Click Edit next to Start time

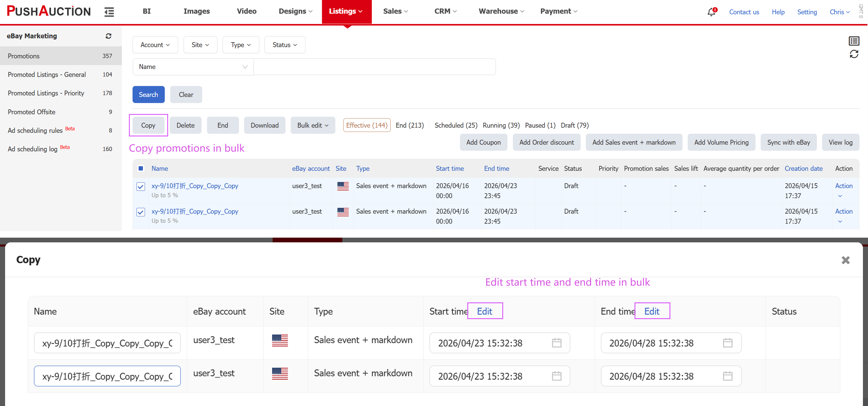click(484, 311)
